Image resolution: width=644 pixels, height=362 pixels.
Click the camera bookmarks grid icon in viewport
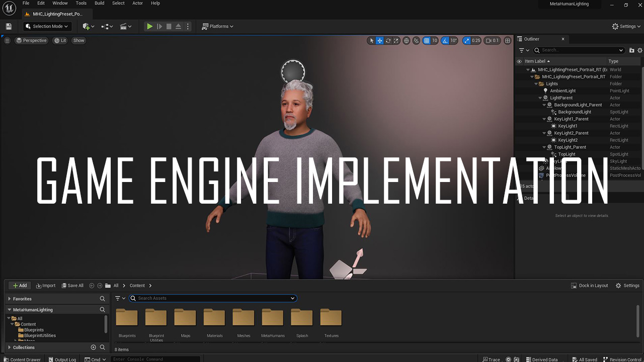click(x=507, y=41)
